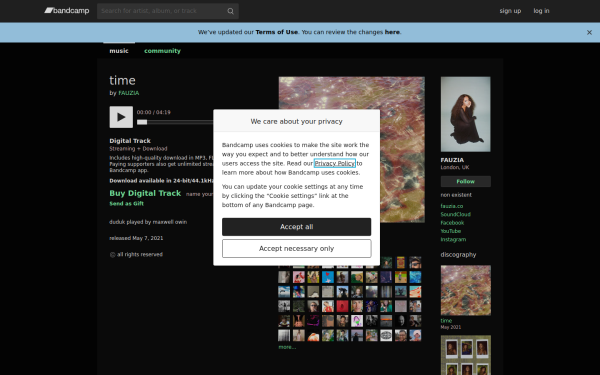Click Send as Gift
The image size is (600, 375).
pyautogui.click(x=127, y=204)
